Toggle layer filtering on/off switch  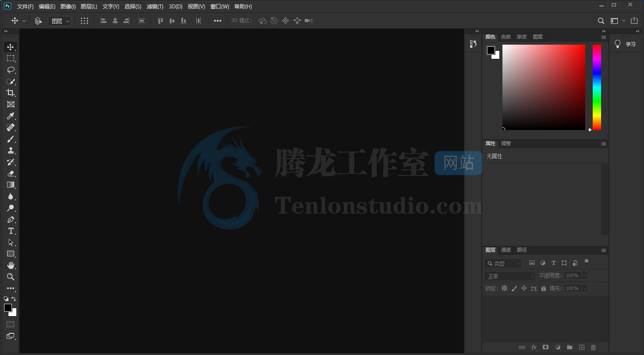tap(586, 263)
